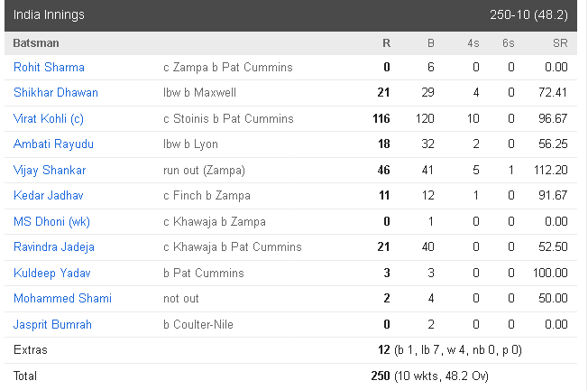Click the SR column header
The width and height of the screenshot is (588, 390).
pyautogui.click(x=560, y=43)
